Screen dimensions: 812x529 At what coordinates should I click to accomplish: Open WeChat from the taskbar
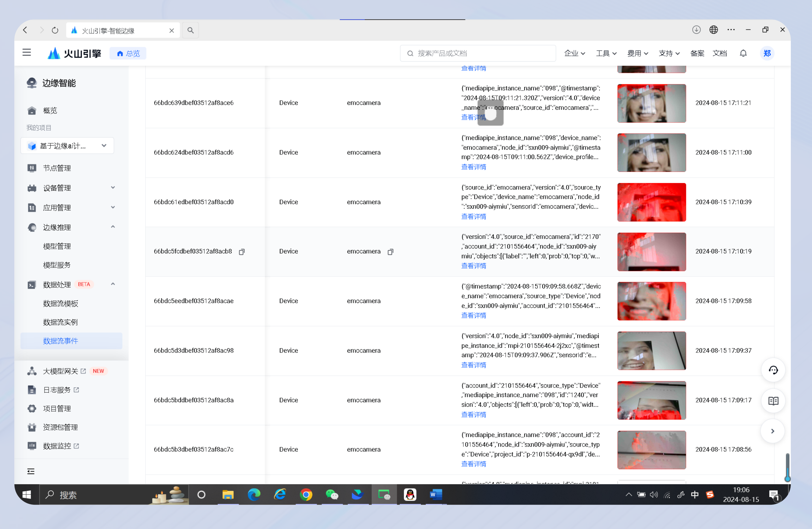click(x=332, y=494)
